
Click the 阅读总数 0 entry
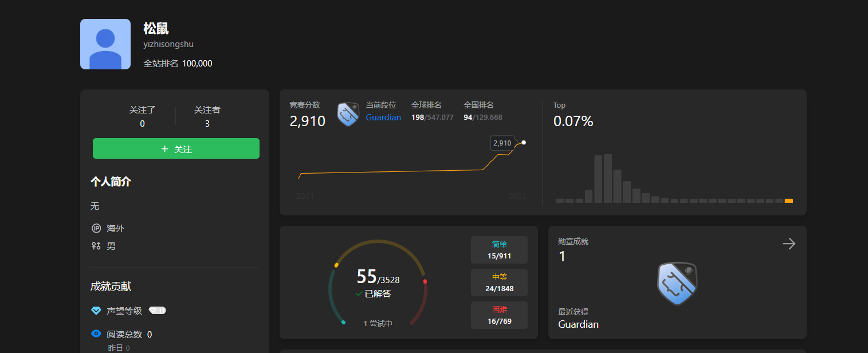tap(129, 334)
